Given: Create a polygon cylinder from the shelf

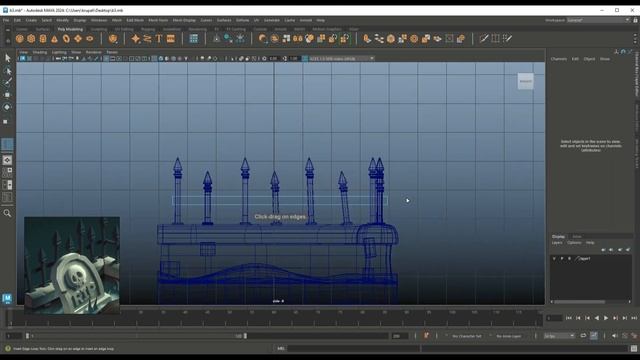Looking at the screenshot, I should pos(43,39).
